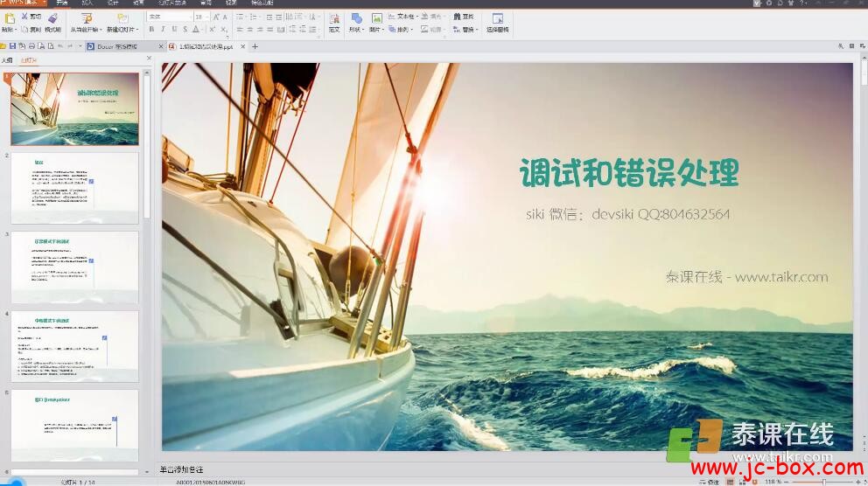Viewport: 868px width, 486px height.
Task: Close the .ppt presentation document tab
Action: click(x=243, y=46)
